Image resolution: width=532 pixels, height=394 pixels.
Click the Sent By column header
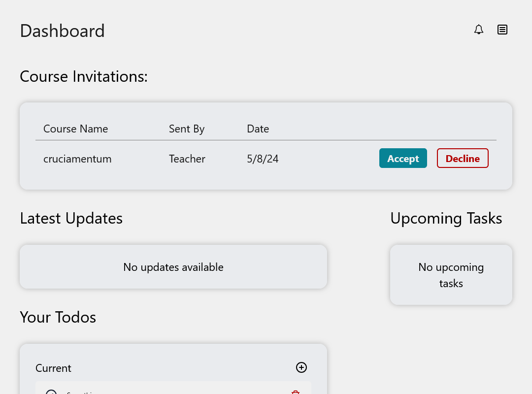point(187,129)
